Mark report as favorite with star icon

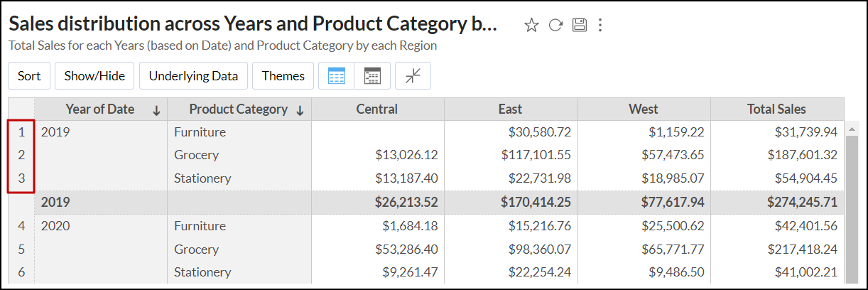[531, 26]
